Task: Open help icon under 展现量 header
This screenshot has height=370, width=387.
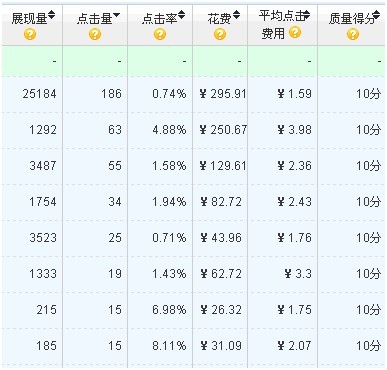Action: coord(30,34)
